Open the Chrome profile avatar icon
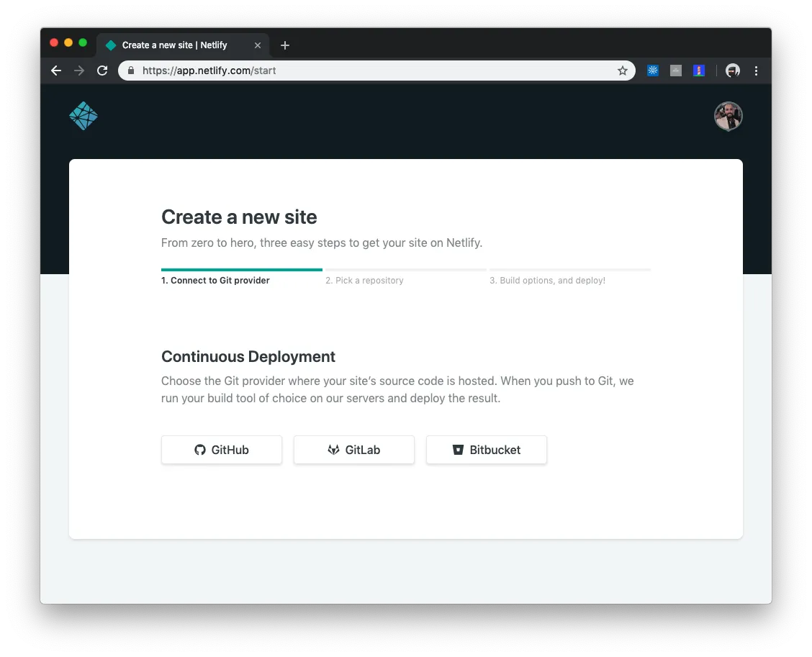812x657 pixels. [x=732, y=71]
